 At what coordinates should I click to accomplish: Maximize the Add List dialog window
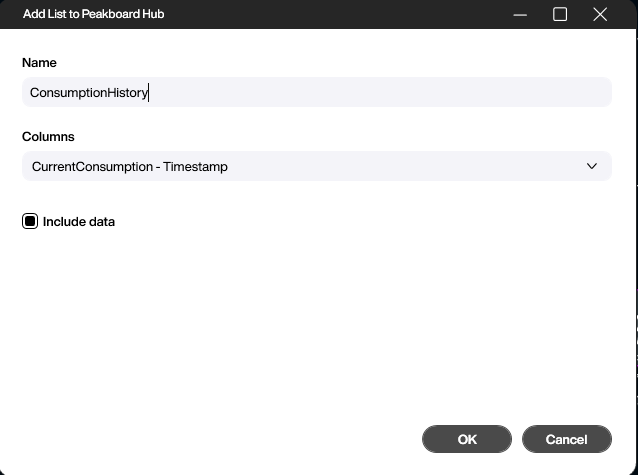560,14
